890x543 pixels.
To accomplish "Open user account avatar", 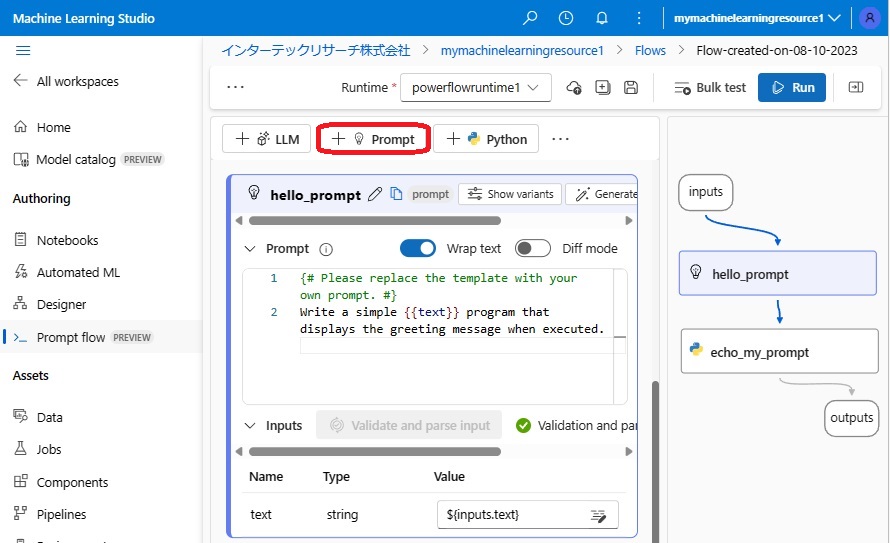I will click(x=869, y=18).
